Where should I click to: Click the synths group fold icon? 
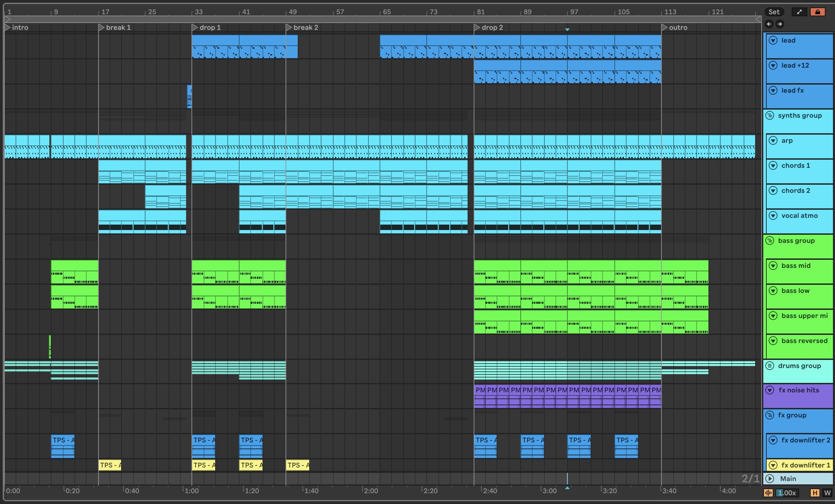770,115
